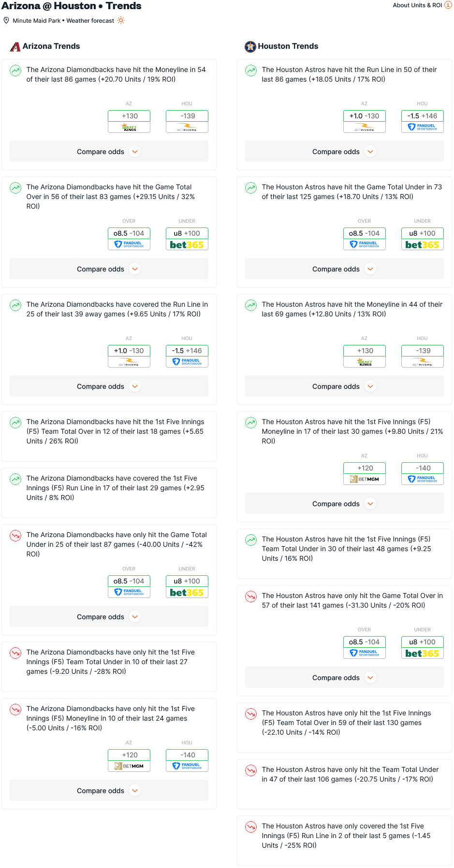Screen dimensions: 454x868
Task: Pick u8 +100 bet365 odds in Arizona Game Total Over card
Action: tap(187, 238)
